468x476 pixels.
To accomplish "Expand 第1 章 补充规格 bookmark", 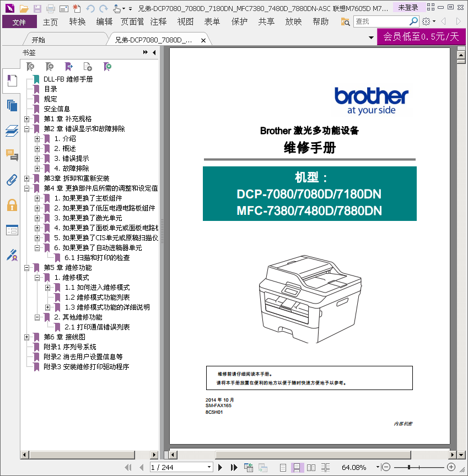I will point(26,119).
